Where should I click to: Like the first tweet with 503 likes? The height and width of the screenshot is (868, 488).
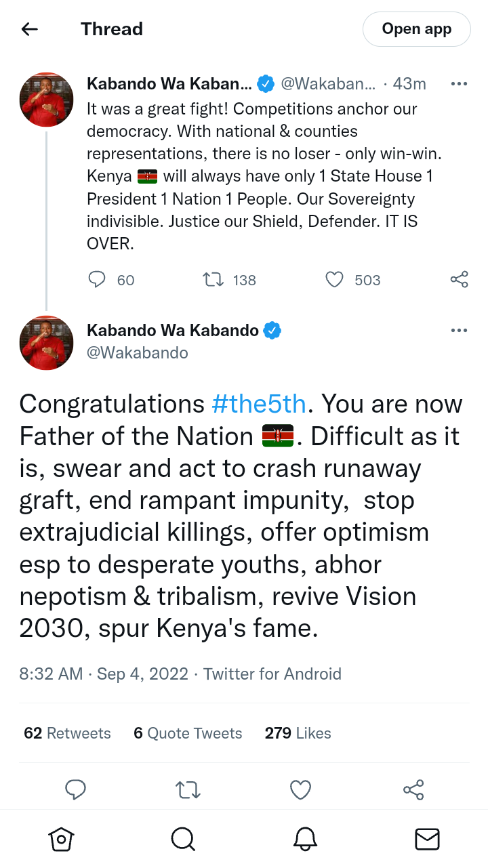[x=335, y=280]
